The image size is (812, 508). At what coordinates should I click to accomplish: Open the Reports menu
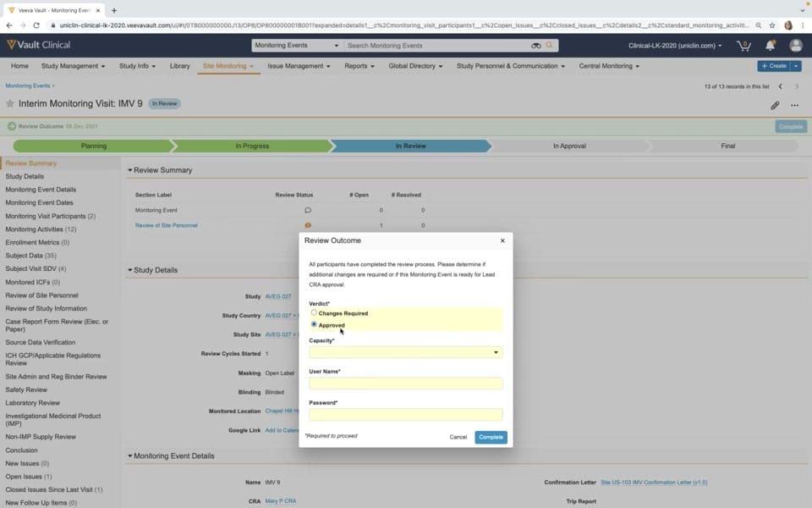[359, 66]
